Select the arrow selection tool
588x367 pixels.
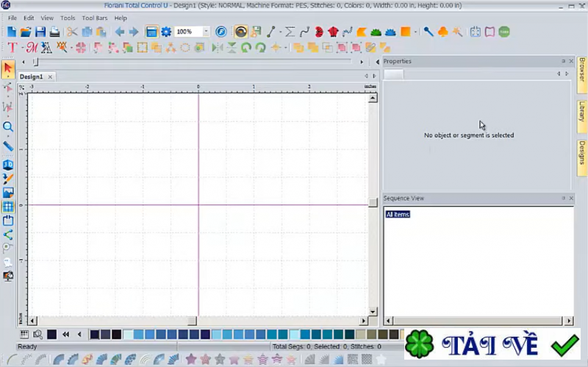[8, 68]
